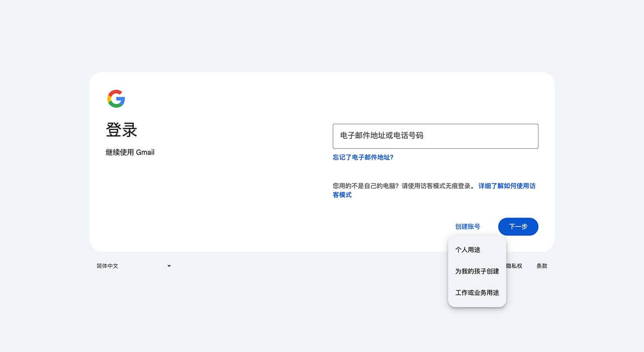Open the 简体中文 language dropdown

click(x=134, y=266)
